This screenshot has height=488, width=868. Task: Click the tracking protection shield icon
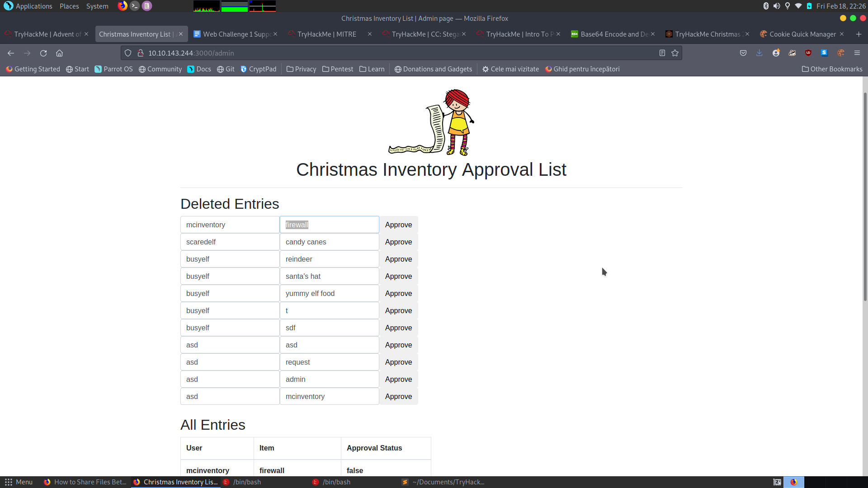[128, 53]
